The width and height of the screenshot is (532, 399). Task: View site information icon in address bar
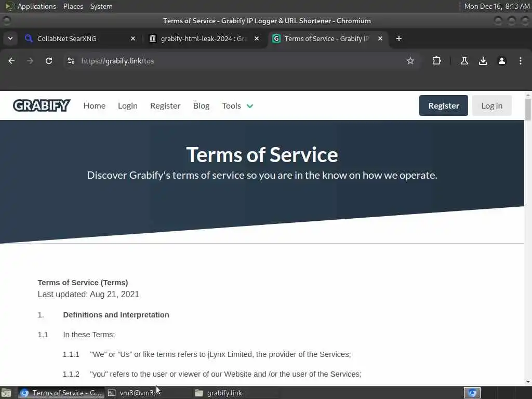click(x=71, y=61)
